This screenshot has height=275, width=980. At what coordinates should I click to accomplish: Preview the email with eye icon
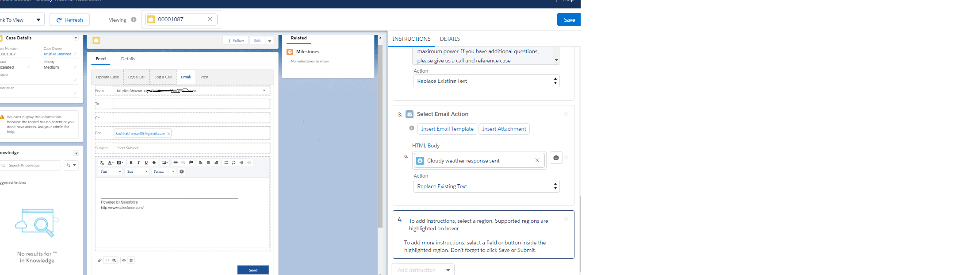[x=124, y=260]
